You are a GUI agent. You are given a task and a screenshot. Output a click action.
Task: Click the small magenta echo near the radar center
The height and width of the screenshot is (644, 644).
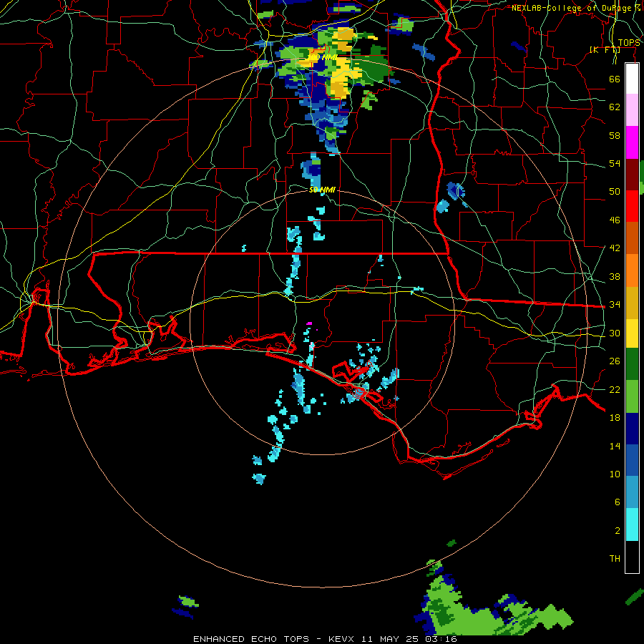tap(309, 323)
